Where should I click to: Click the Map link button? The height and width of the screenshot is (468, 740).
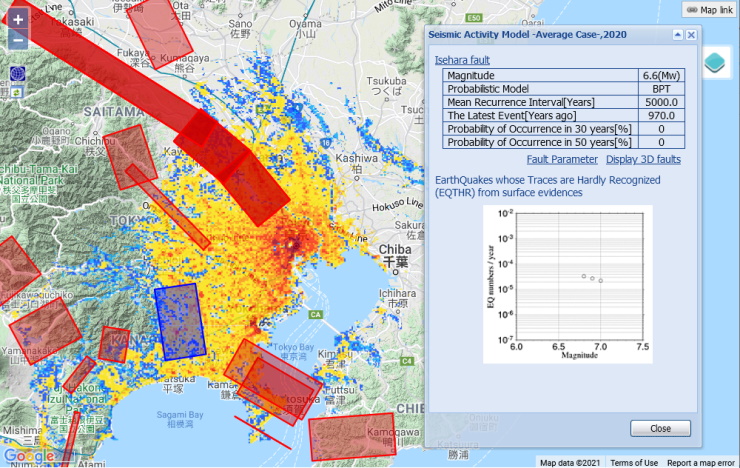[x=709, y=9]
